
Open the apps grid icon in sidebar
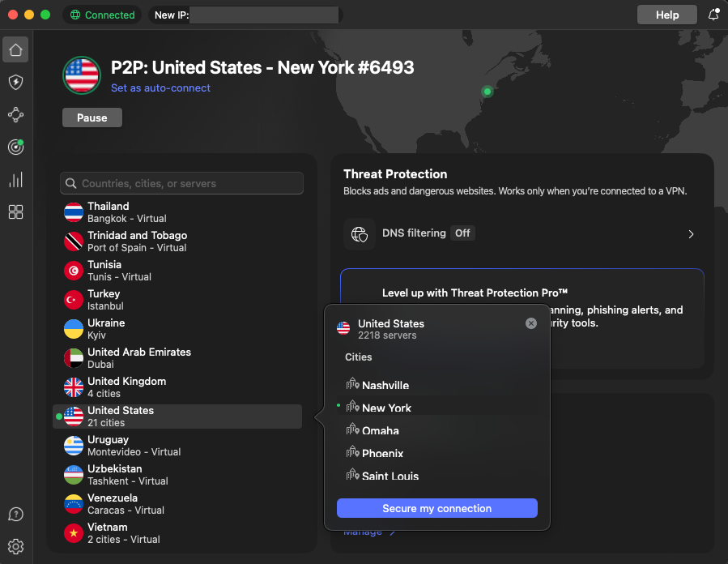tap(15, 212)
